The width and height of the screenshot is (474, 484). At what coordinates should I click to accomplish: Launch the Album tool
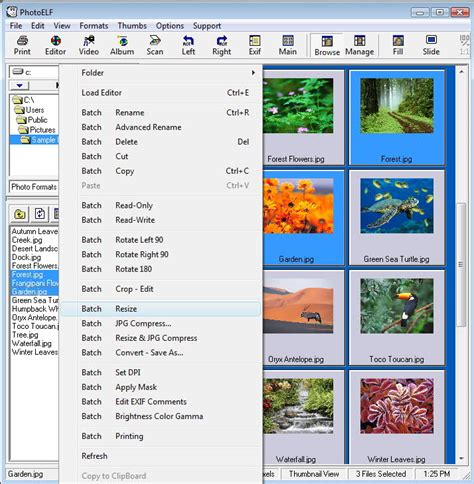click(122, 45)
